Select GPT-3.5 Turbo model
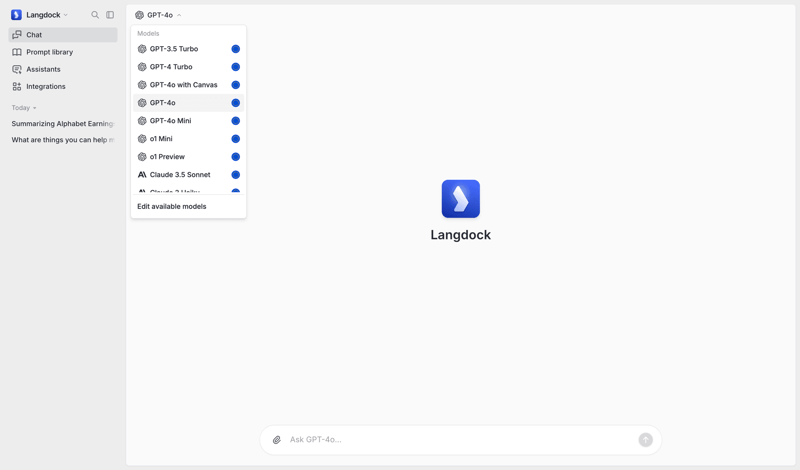 click(188, 49)
